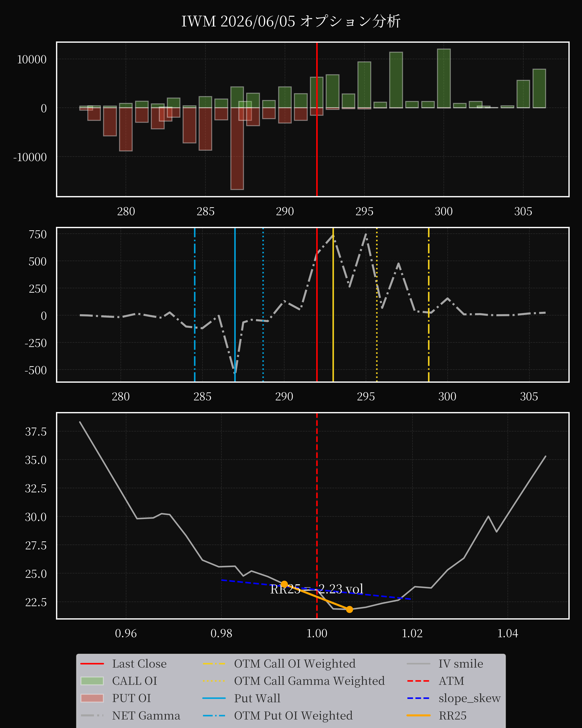The image size is (582, 728).
Task: Select the orange RR25 line sample in legend
Action: click(418, 716)
